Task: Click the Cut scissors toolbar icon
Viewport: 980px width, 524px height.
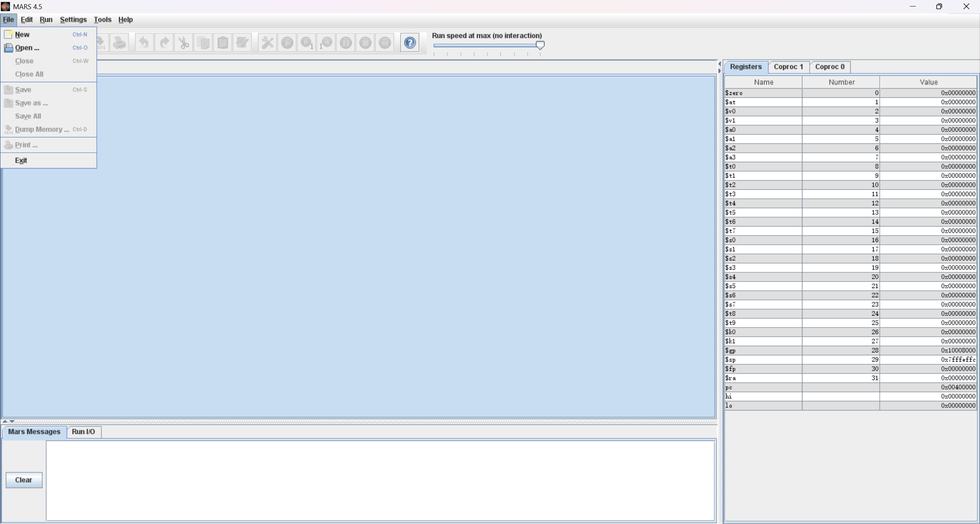Action: pyautogui.click(x=184, y=43)
